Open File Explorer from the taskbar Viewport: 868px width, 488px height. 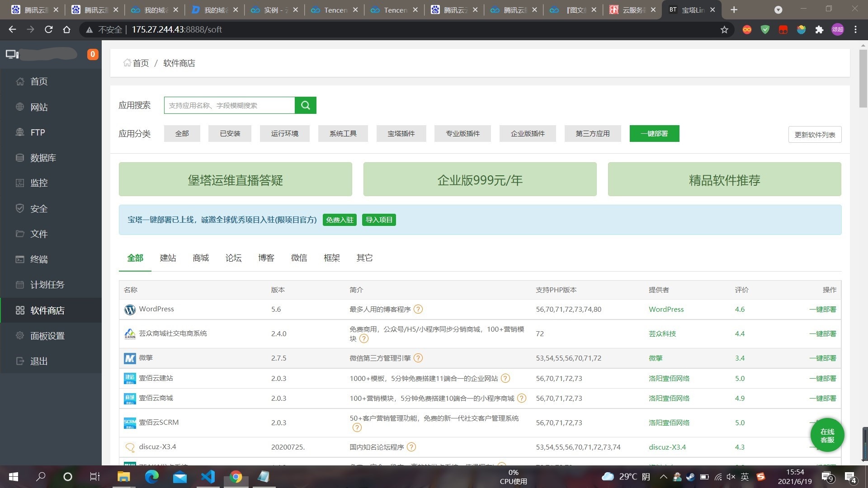123,476
